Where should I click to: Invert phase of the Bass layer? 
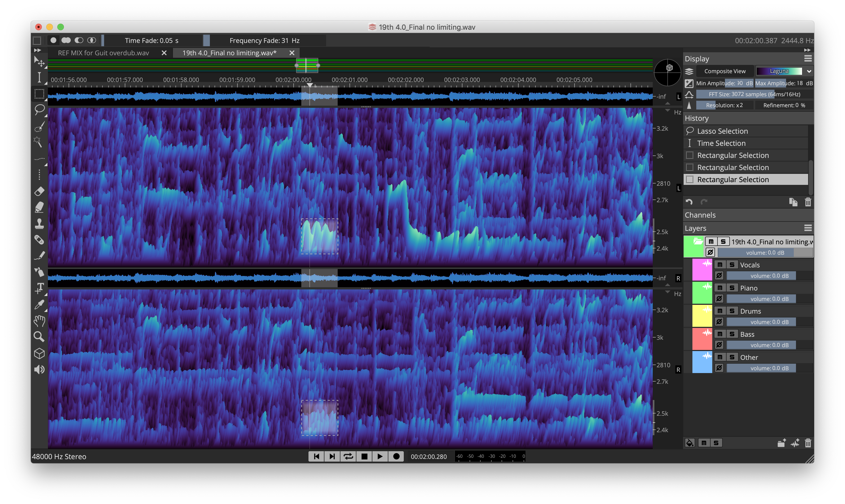pos(719,345)
